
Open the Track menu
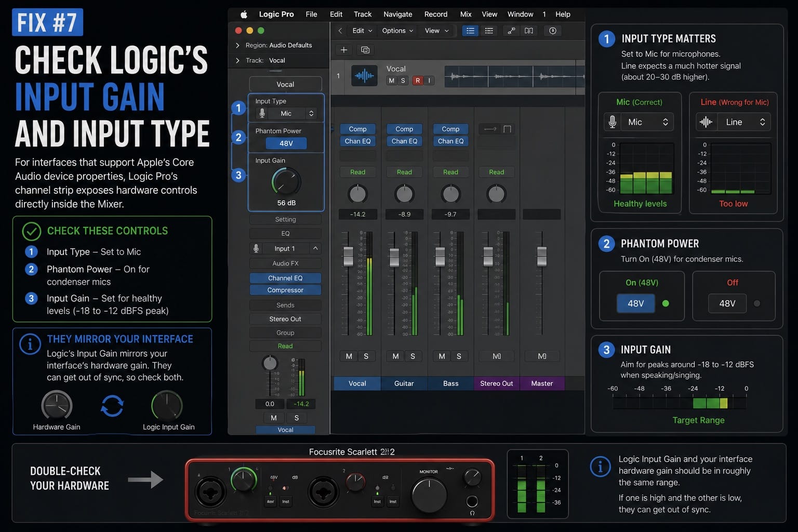pos(363,14)
